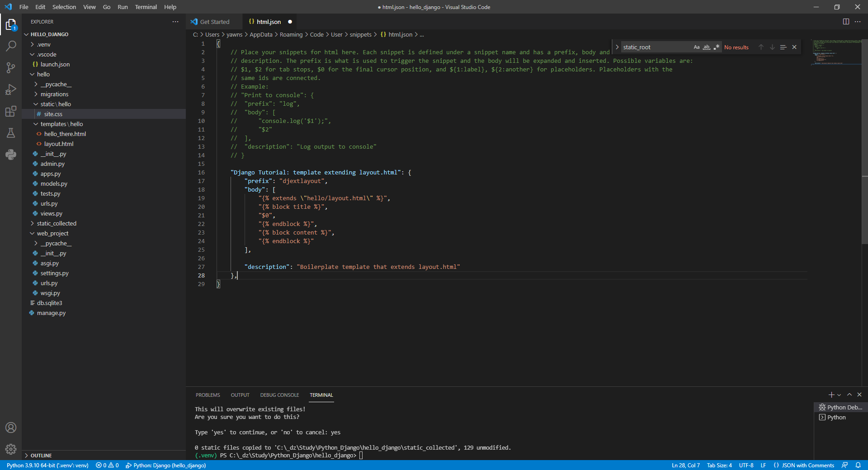Click Python: Django debug configuration status
The width and height of the screenshot is (868, 470).
pyautogui.click(x=165, y=465)
